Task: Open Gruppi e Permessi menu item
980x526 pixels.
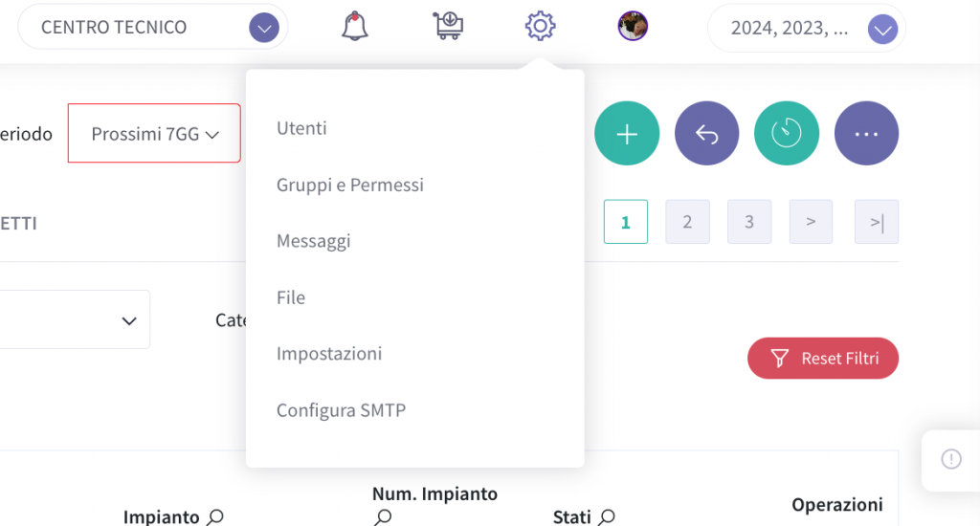Action: 350,185
